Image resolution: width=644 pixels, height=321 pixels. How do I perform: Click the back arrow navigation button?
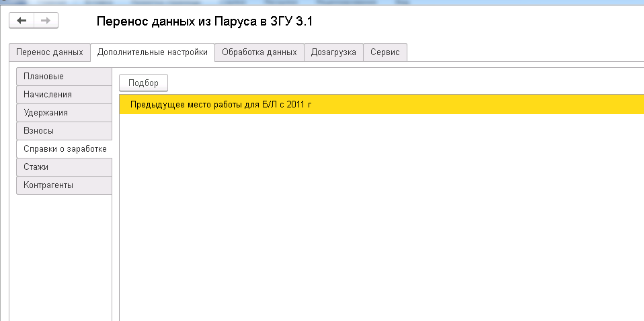point(22,21)
